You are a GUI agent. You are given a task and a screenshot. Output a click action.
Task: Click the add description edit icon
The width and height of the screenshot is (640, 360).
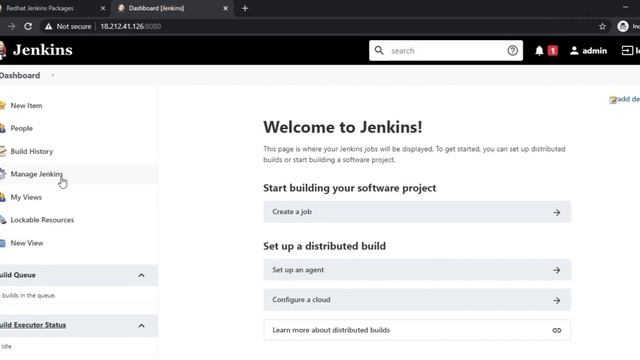[x=613, y=100]
